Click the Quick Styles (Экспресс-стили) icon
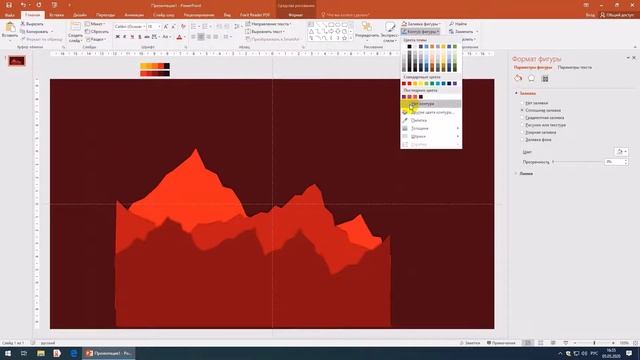The width and height of the screenshot is (640, 360). tap(390, 27)
